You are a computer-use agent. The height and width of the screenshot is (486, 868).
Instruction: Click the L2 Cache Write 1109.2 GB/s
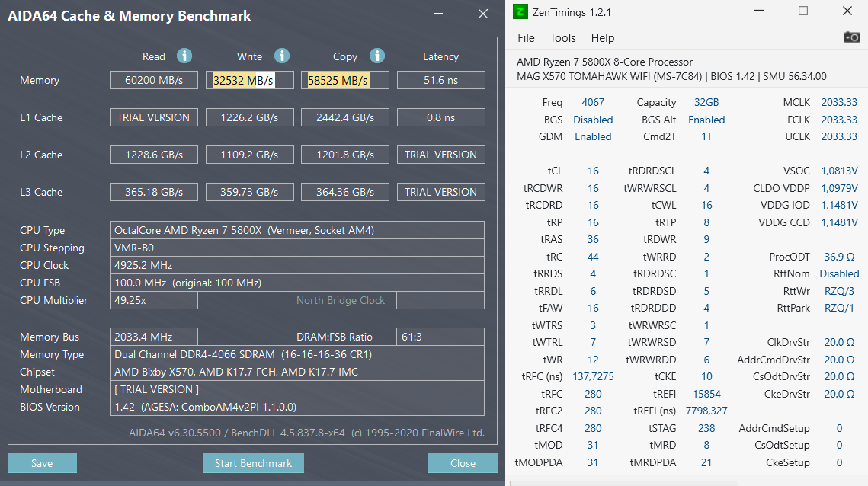(x=250, y=155)
